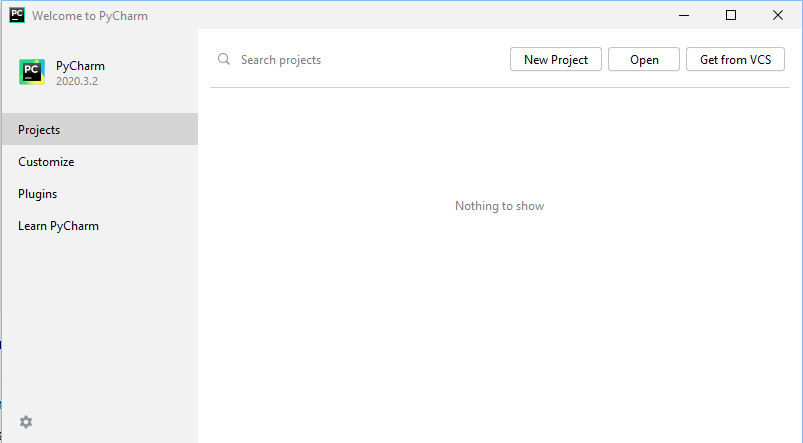Click the Nothing to show message
This screenshot has height=443, width=803.
pyautogui.click(x=499, y=206)
